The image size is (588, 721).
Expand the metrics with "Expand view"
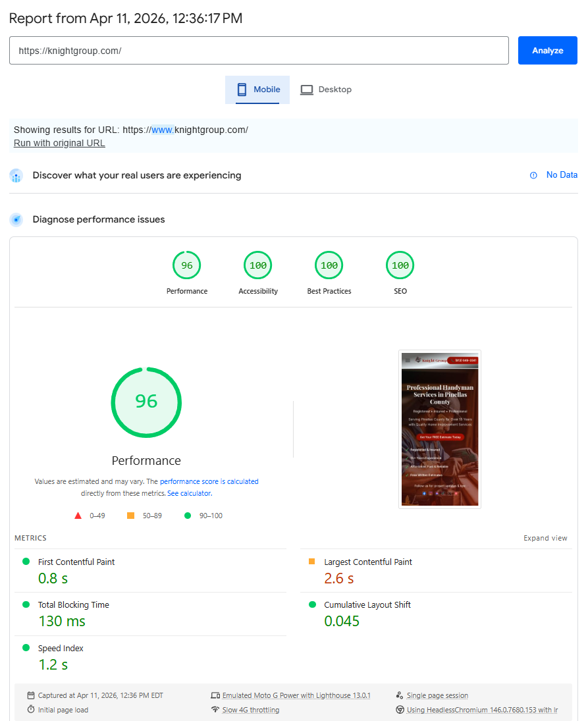(x=545, y=538)
